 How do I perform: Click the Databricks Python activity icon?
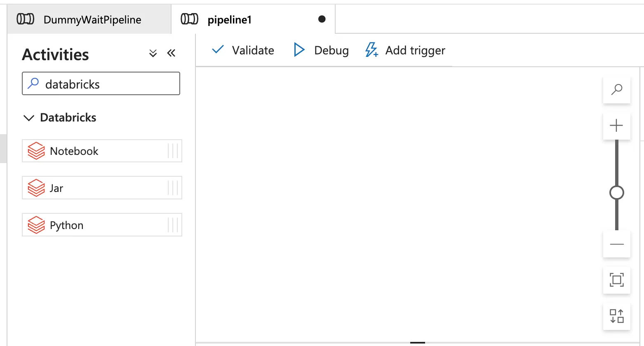coord(36,225)
